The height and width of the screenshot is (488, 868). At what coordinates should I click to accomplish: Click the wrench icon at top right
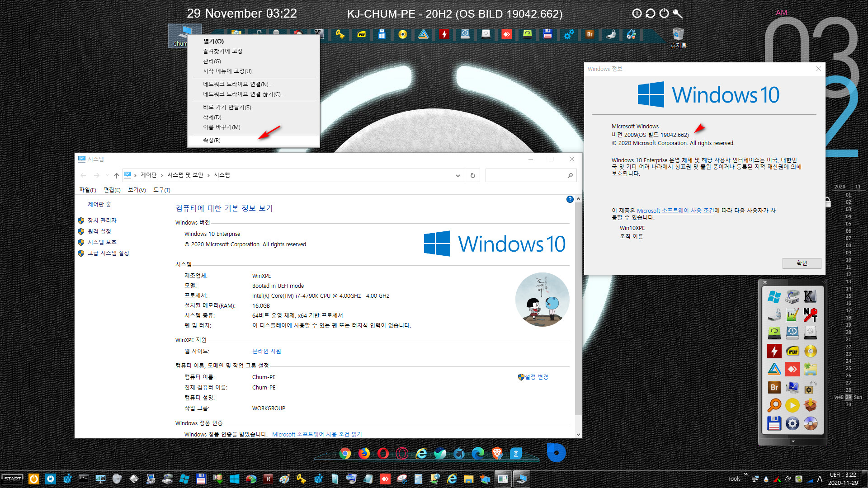(677, 13)
